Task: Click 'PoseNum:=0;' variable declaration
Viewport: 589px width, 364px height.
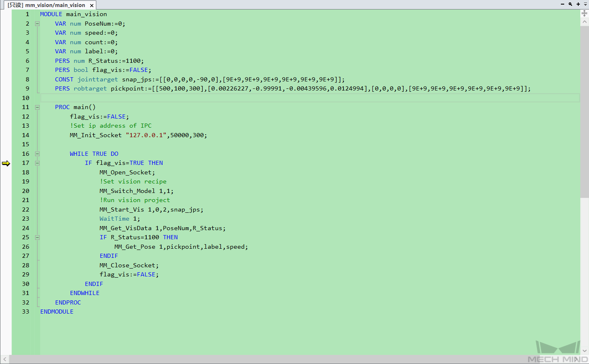Action: pos(105,24)
